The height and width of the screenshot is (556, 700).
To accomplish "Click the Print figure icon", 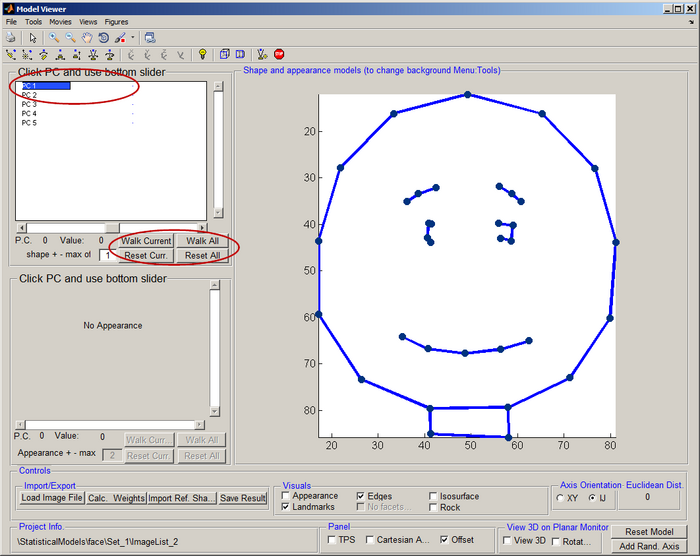I will pyautogui.click(x=11, y=37).
